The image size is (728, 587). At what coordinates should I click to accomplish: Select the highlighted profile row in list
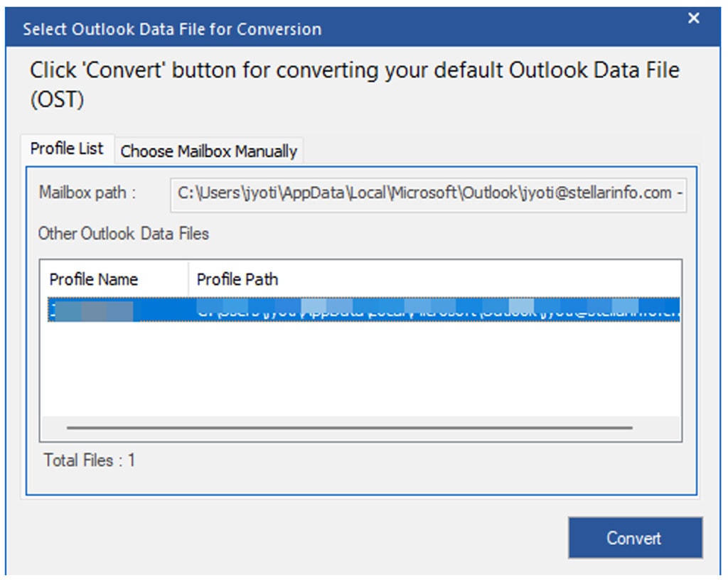[x=363, y=310]
